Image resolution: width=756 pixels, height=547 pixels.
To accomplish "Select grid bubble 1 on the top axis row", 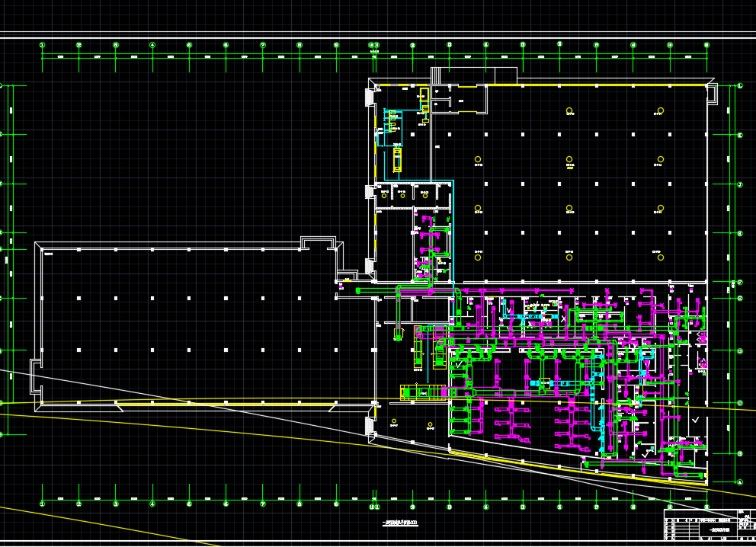I will (43, 45).
